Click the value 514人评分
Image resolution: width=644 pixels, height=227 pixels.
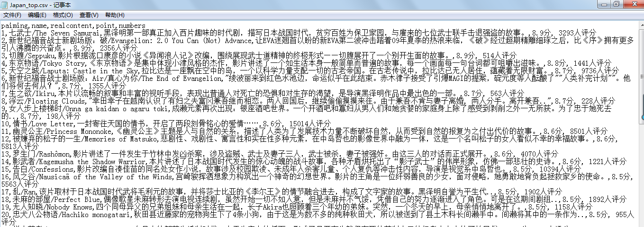(x=499, y=56)
